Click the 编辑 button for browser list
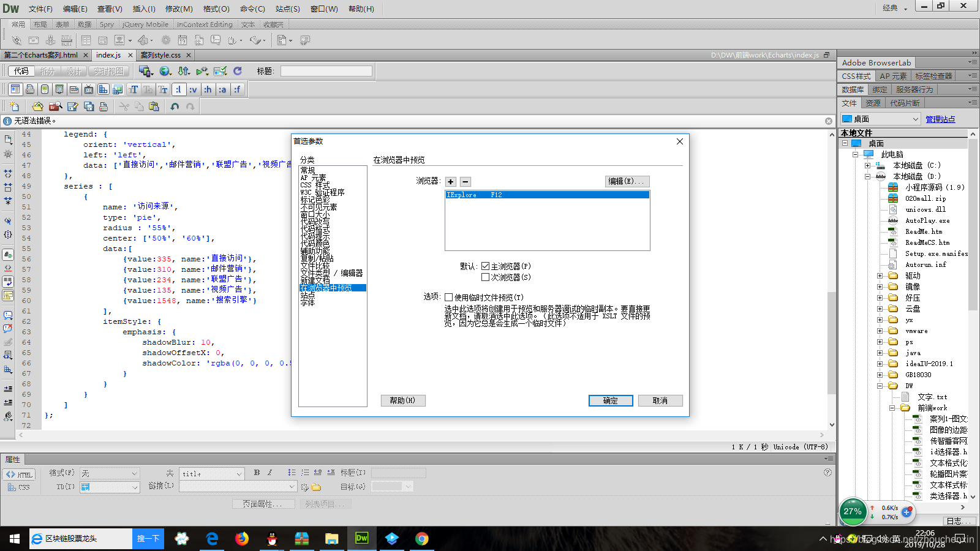980x551 pixels. [627, 181]
